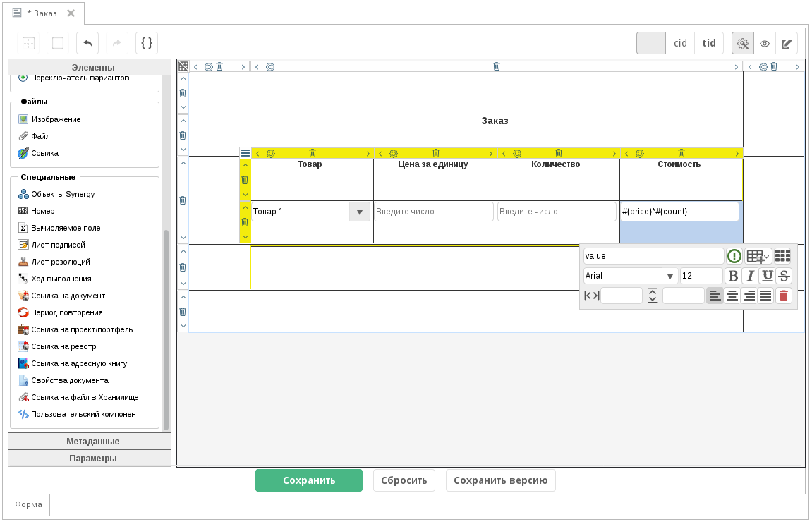This screenshot has height=522, width=812.
Task: Click the dark grid icon next to insert table
Action: tap(782, 256)
